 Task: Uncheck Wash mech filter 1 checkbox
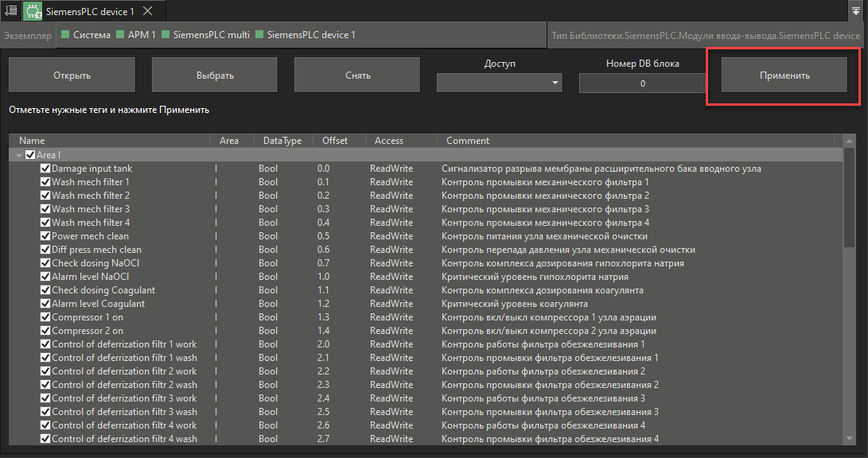(x=45, y=182)
